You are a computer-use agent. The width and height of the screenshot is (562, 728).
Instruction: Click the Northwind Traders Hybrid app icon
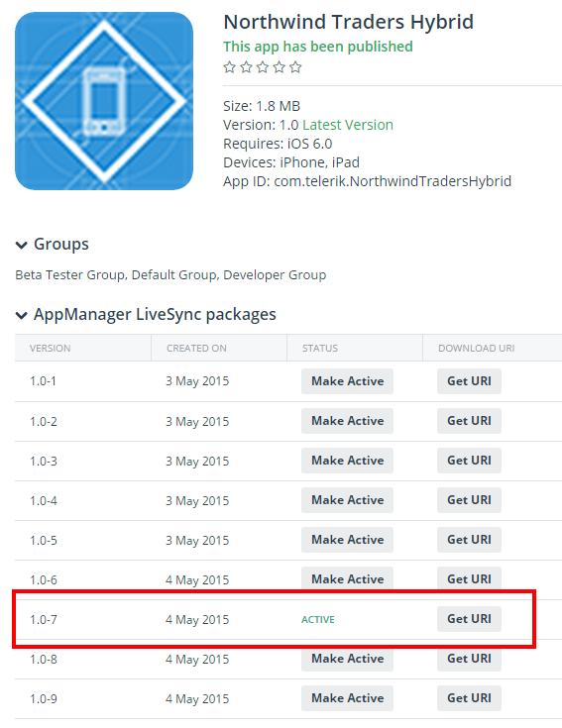[x=103, y=101]
